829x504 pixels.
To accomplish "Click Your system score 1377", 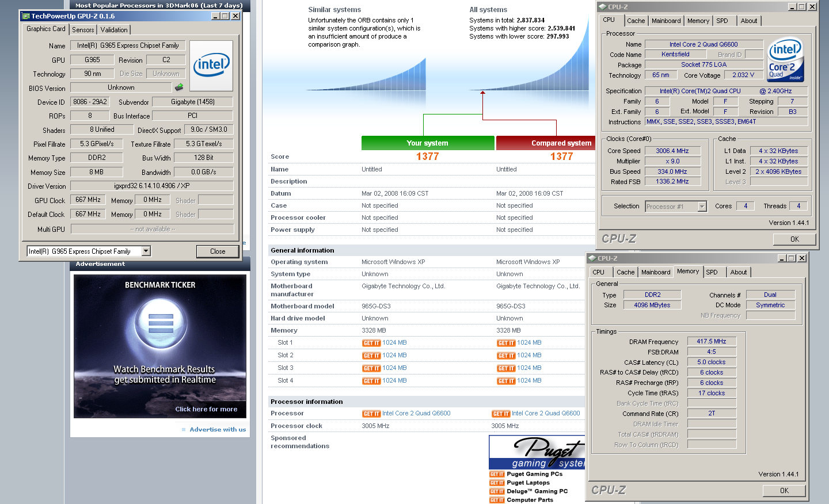I will (428, 156).
